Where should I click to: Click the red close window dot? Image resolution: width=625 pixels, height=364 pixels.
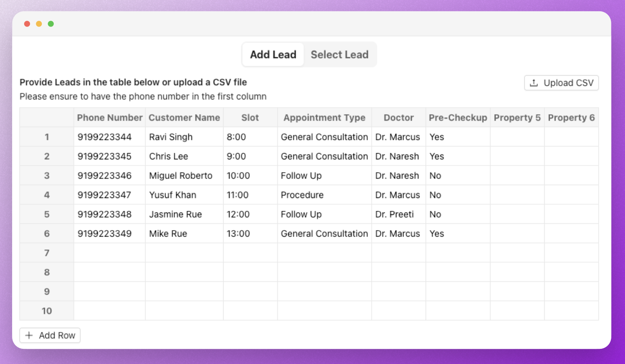click(27, 24)
